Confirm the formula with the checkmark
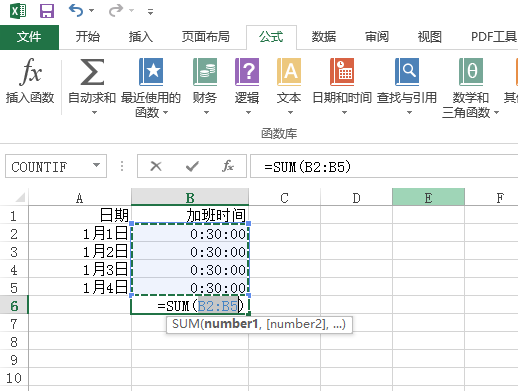 192,166
